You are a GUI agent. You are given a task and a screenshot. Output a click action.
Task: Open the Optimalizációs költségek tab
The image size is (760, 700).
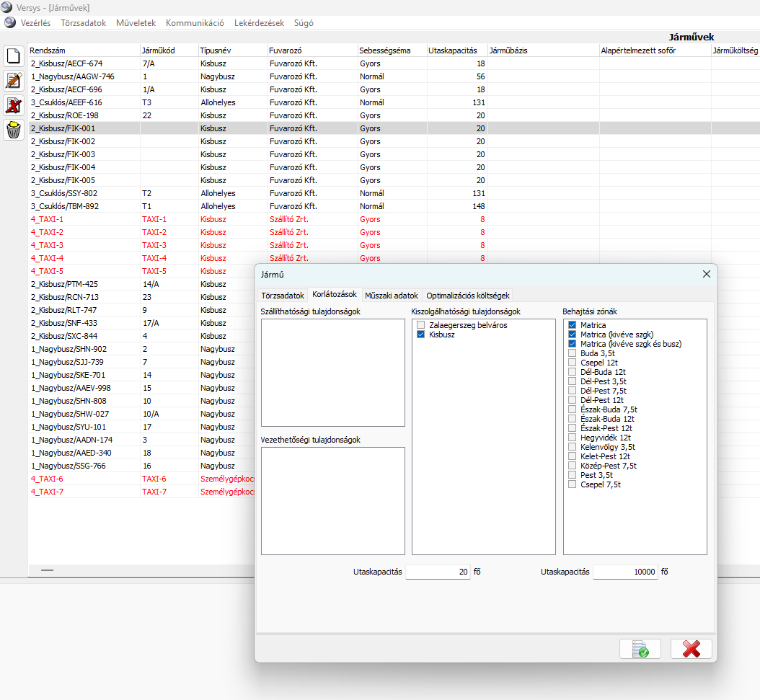pyautogui.click(x=468, y=296)
